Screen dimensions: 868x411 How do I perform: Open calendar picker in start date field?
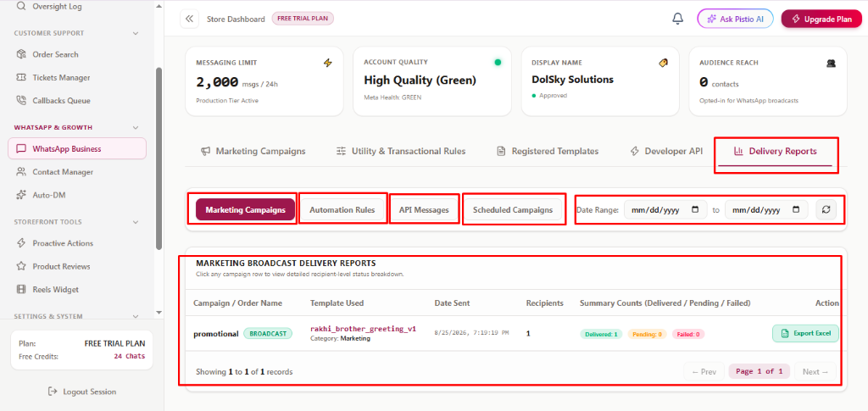(x=695, y=210)
